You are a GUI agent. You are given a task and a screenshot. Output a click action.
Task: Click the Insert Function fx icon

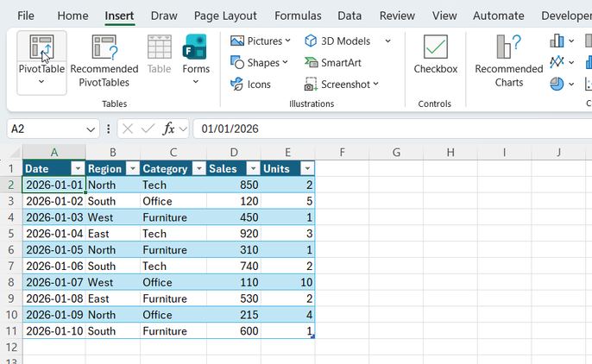pyautogui.click(x=168, y=129)
